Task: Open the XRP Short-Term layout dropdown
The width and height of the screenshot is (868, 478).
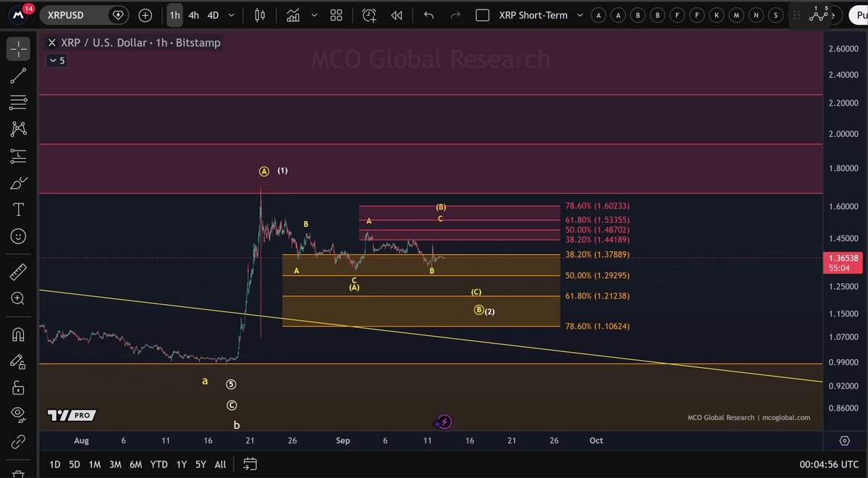Action: click(580, 15)
